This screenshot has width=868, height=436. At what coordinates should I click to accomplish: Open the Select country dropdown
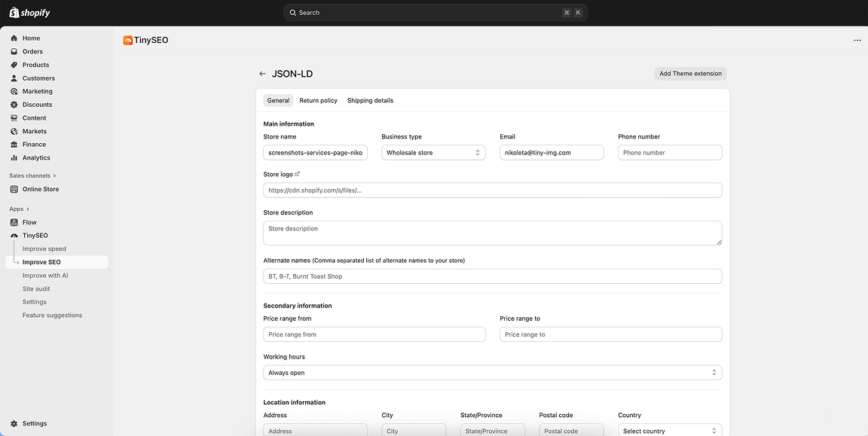[x=670, y=431]
